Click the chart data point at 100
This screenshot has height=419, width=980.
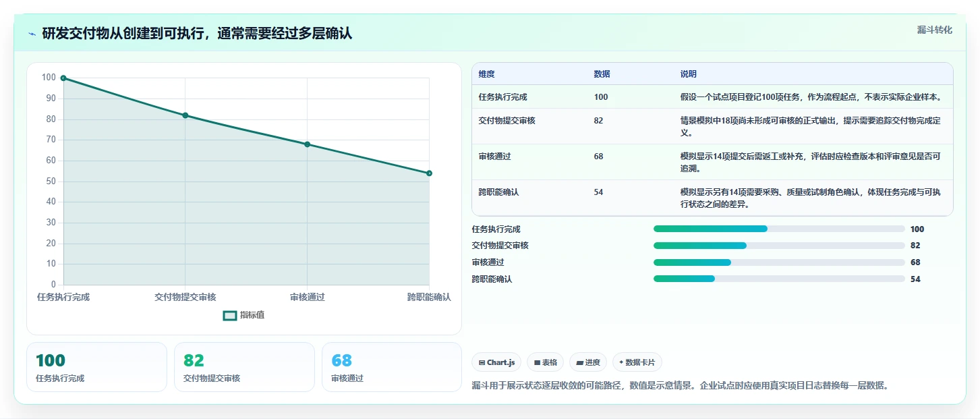pos(63,78)
